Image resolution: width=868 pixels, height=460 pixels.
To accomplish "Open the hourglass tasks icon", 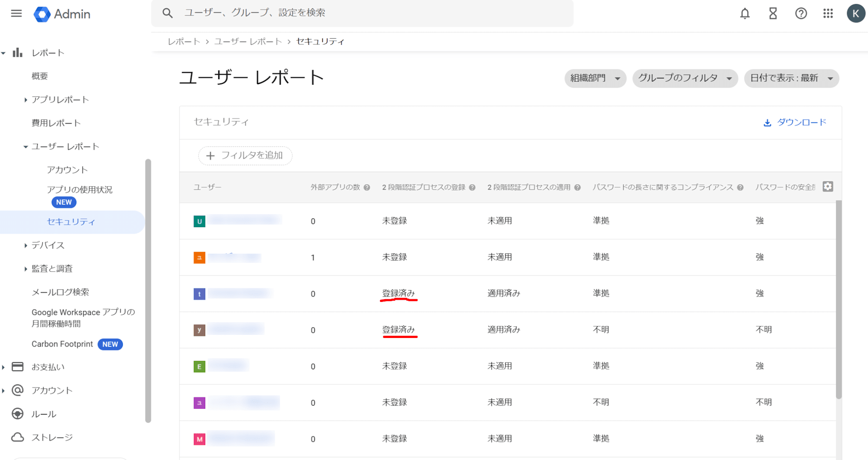I will point(773,13).
